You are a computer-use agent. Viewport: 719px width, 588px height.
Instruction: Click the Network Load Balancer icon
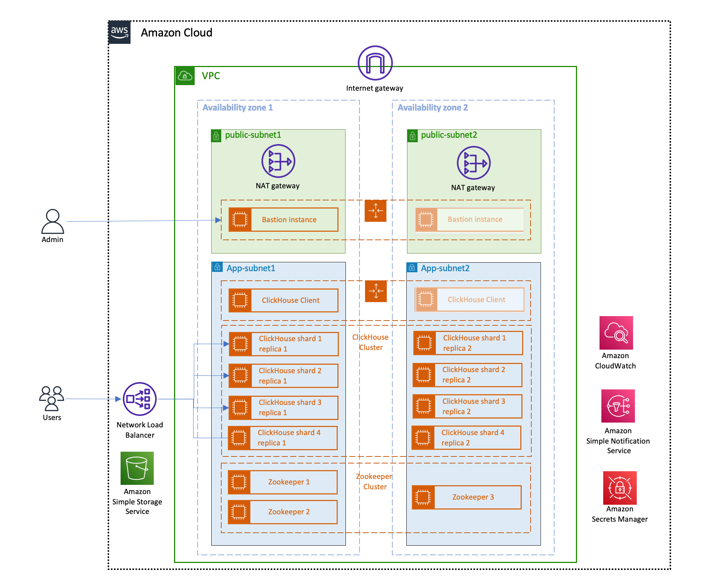[139, 399]
